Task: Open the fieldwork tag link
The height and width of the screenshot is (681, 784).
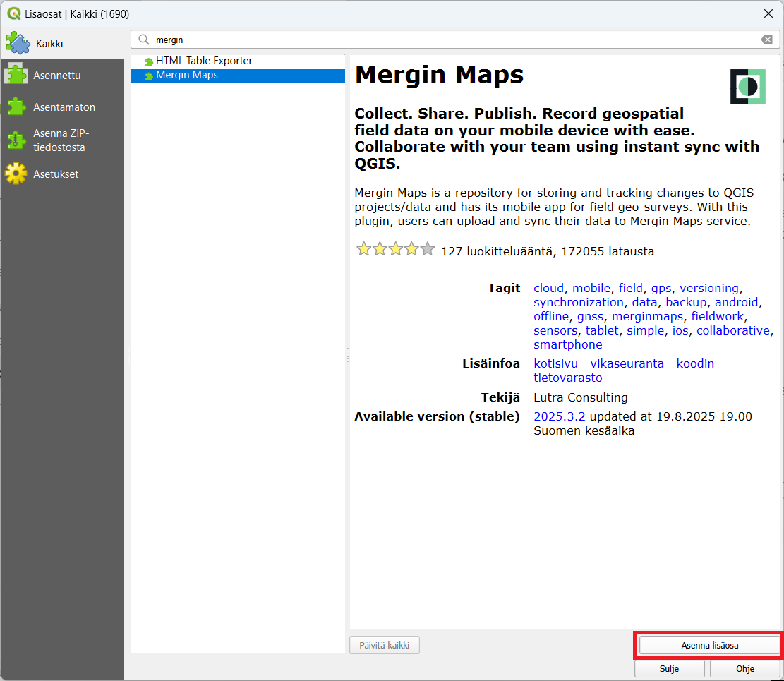Action: [x=718, y=316]
